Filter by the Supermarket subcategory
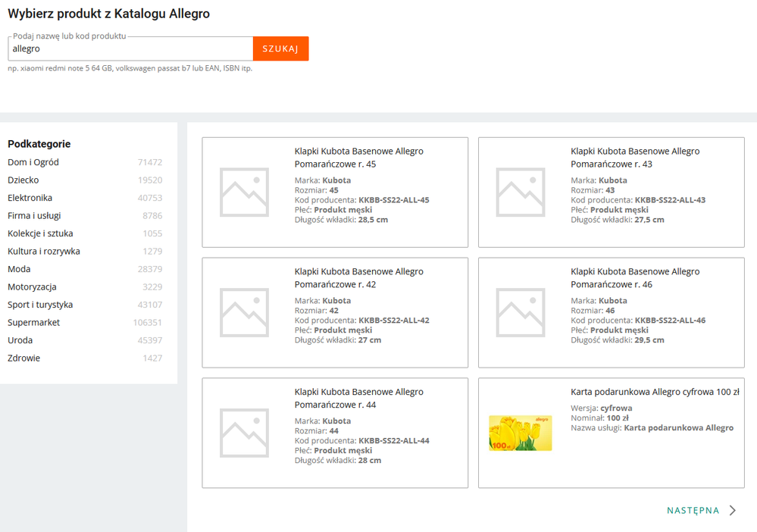The width and height of the screenshot is (757, 532). click(x=34, y=323)
